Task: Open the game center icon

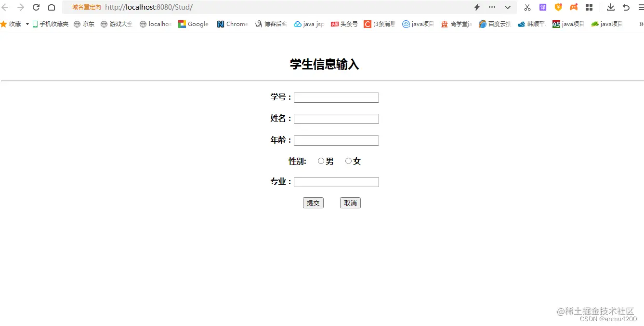Action: pyautogui.click(x=573, y=7)
